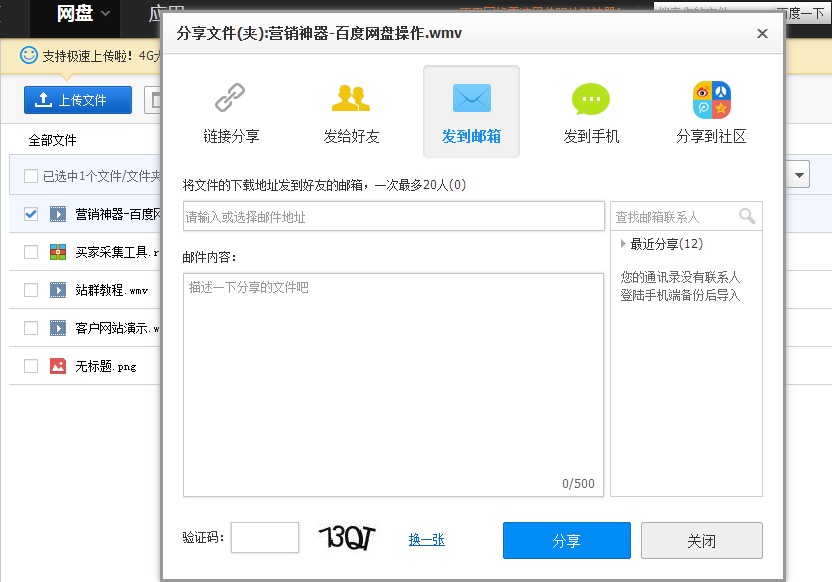Tick the checkbox for 买家采集工具
This screenshot has width=832, height=582.
point(31,252)
